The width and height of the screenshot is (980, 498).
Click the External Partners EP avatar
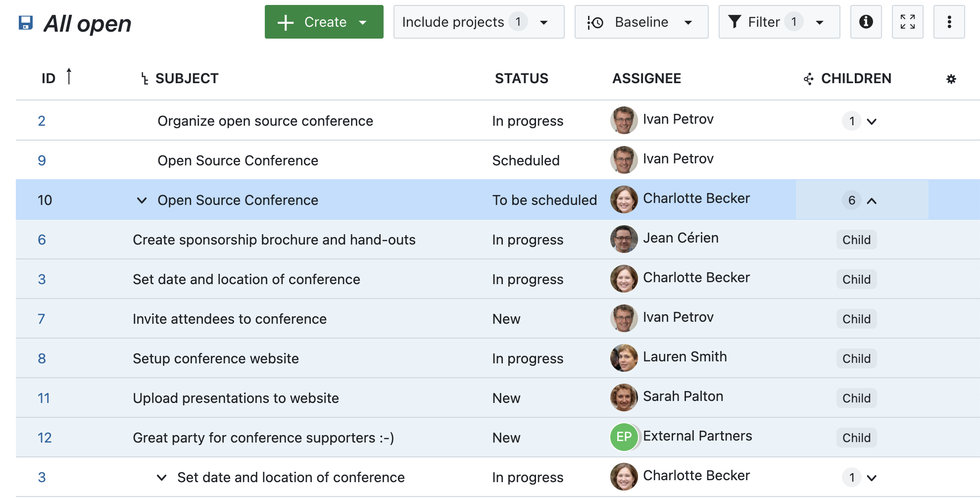pyautogui.click(x=624, y=437)
